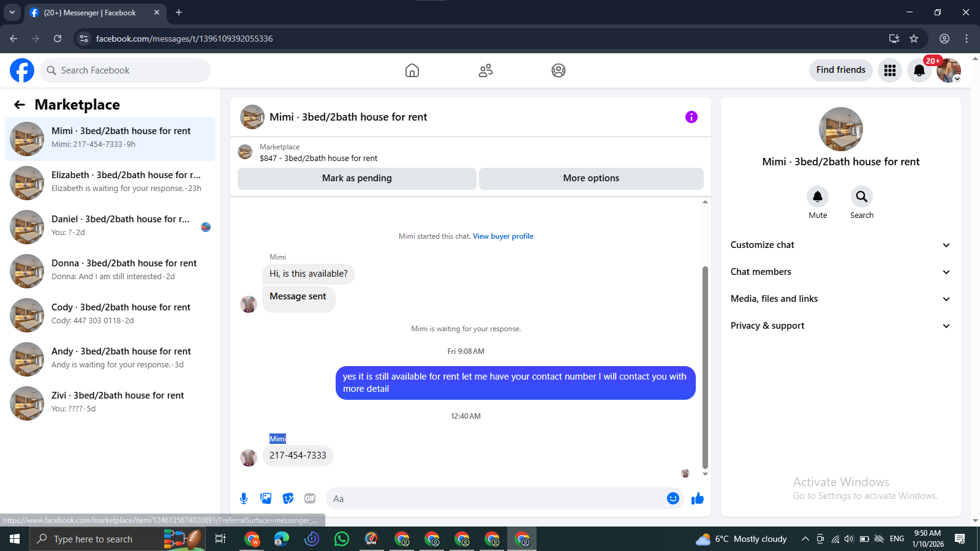This screenshot has width=980, height=551.
Task: Expand the Chat members section
Action: [840, 272]
